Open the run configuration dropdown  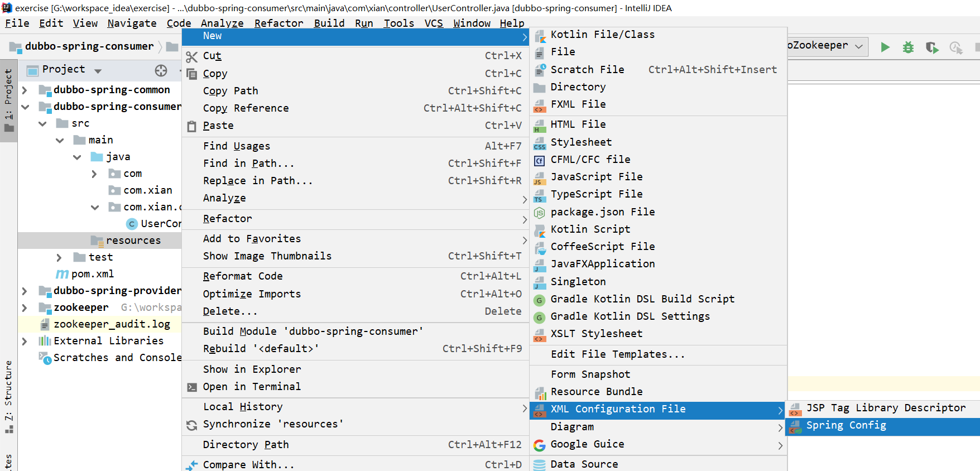[859, 46]
